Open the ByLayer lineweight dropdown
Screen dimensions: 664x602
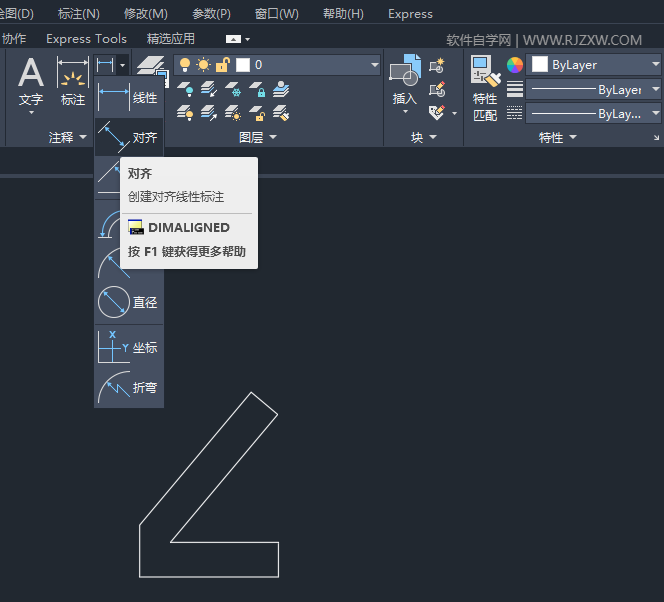coord(656,89)
